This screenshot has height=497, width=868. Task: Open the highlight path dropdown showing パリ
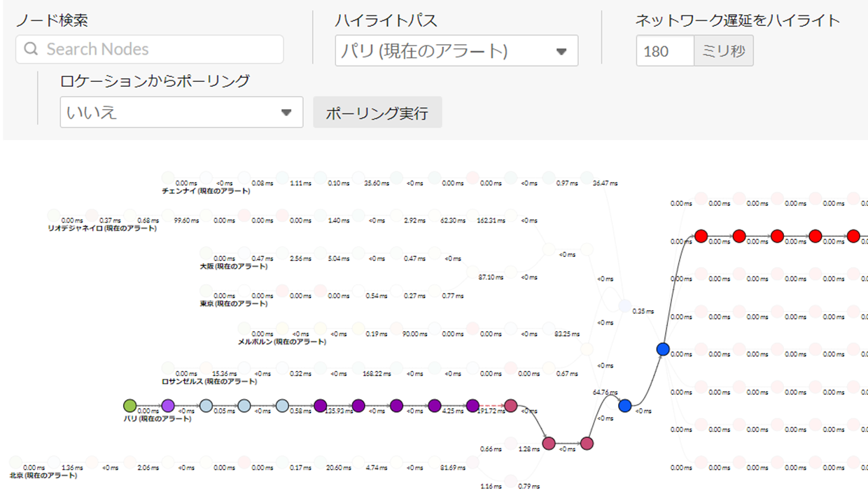pyautogui.click(x=456, y=51)
